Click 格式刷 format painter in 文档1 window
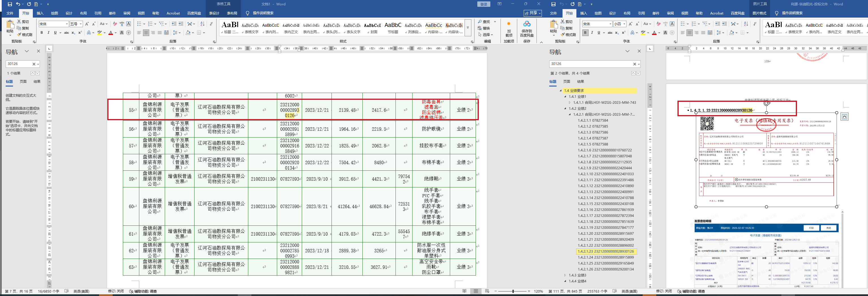Viewport: 868px width, 296px height. click(x=25, y=34)
